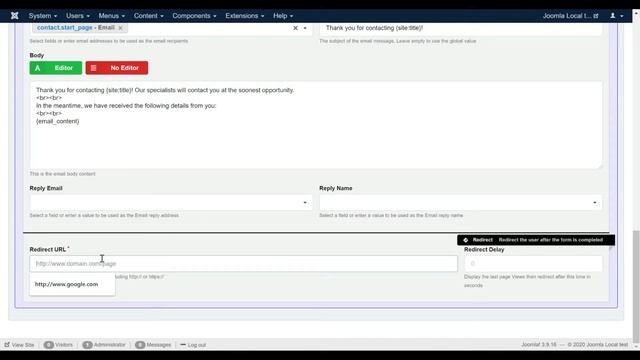Screen dimensions: 640x360
Task: Open the Menus menu
Action: 111,16
